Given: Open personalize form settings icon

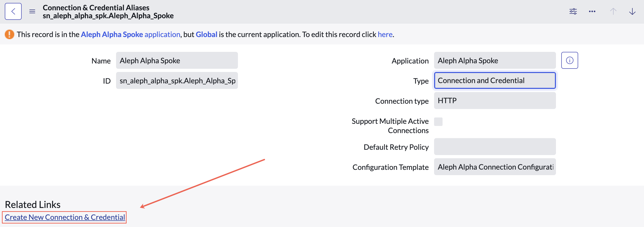Looking at the screenshot, I should 573,11.
